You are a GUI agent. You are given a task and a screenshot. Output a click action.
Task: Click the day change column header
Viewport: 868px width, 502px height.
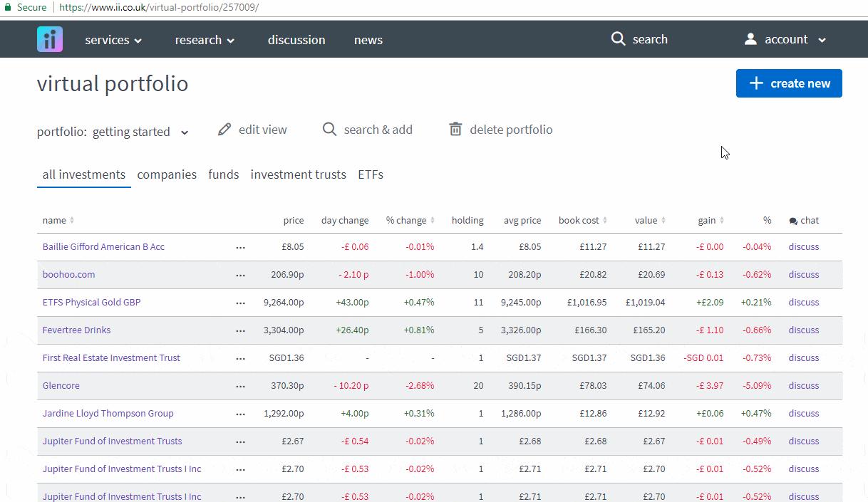[x=345, y=221]
